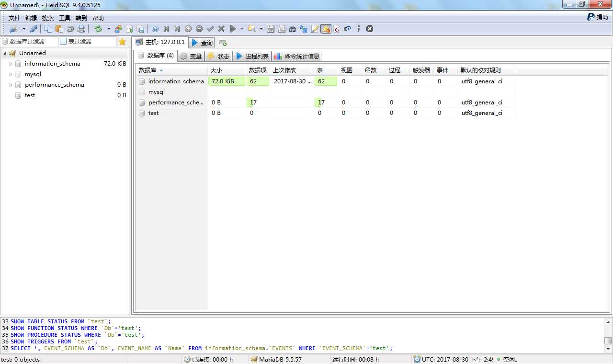Click PayPal 捐助 donate button
This screenshot has width=613, height=364.
598,17
